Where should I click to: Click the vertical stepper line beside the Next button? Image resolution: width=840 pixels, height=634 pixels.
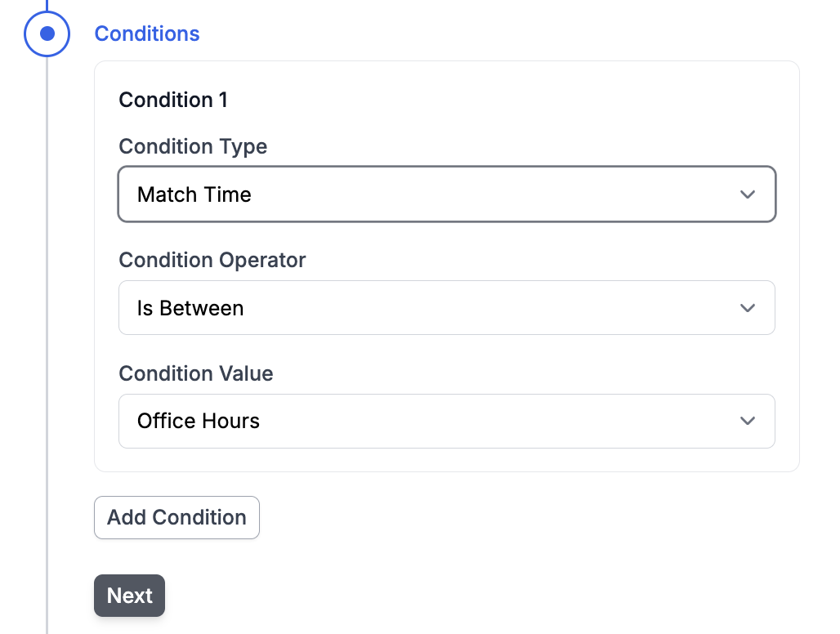tap(47, 596)
